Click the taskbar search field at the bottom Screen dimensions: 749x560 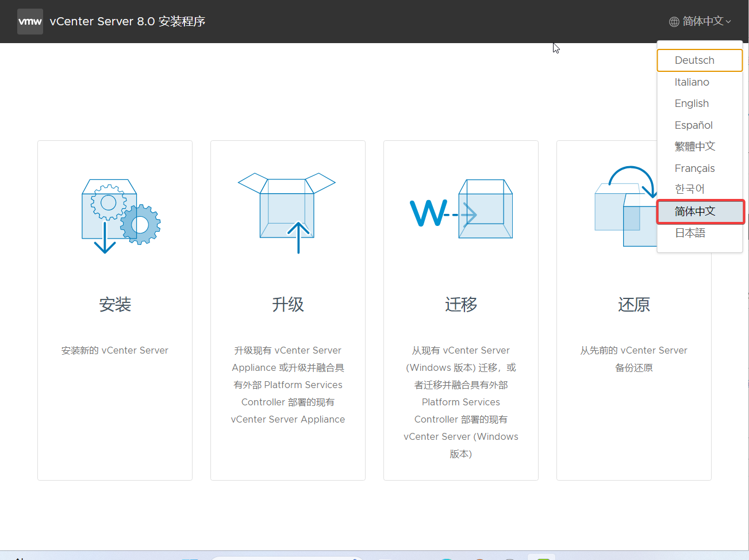point(287,557)
